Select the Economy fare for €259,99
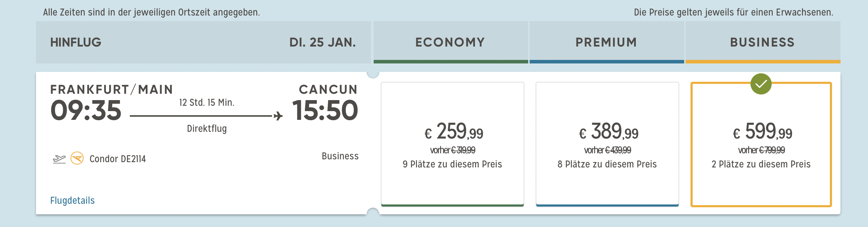 point(452,144)
